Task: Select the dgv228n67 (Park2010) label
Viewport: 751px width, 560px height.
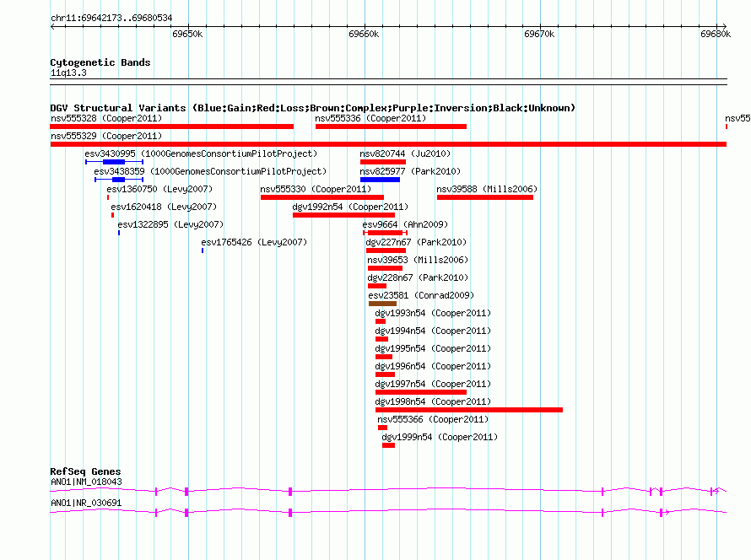Action: 418,277
